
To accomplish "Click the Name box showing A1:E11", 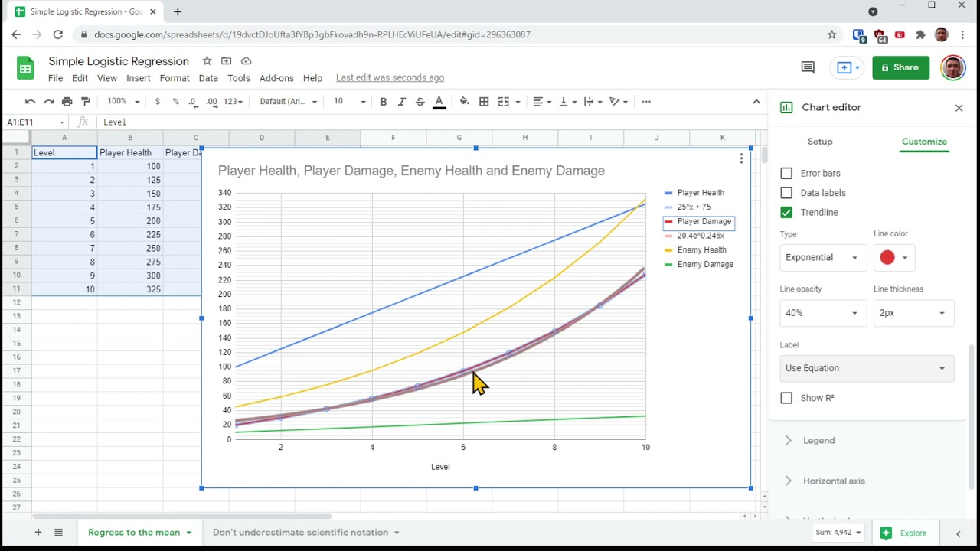I will pos(36,122).
